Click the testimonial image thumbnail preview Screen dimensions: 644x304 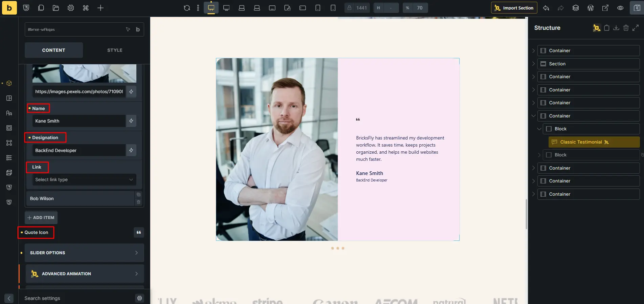coord(84,73)
